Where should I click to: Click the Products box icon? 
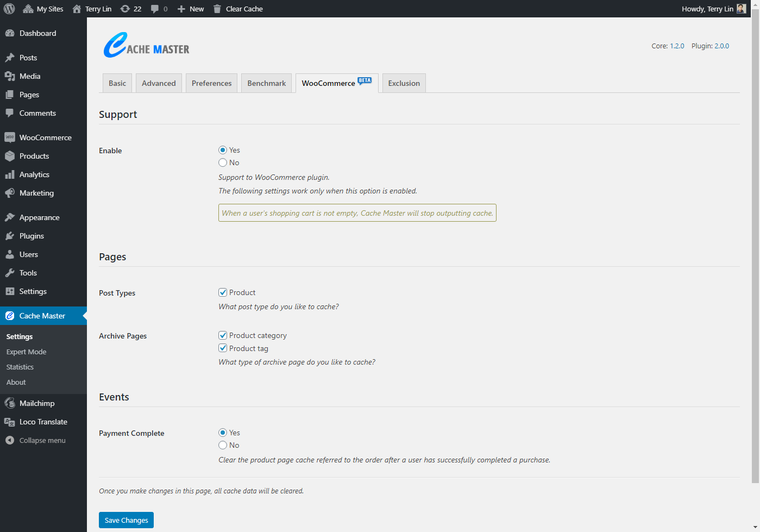(x=10, y=156)
